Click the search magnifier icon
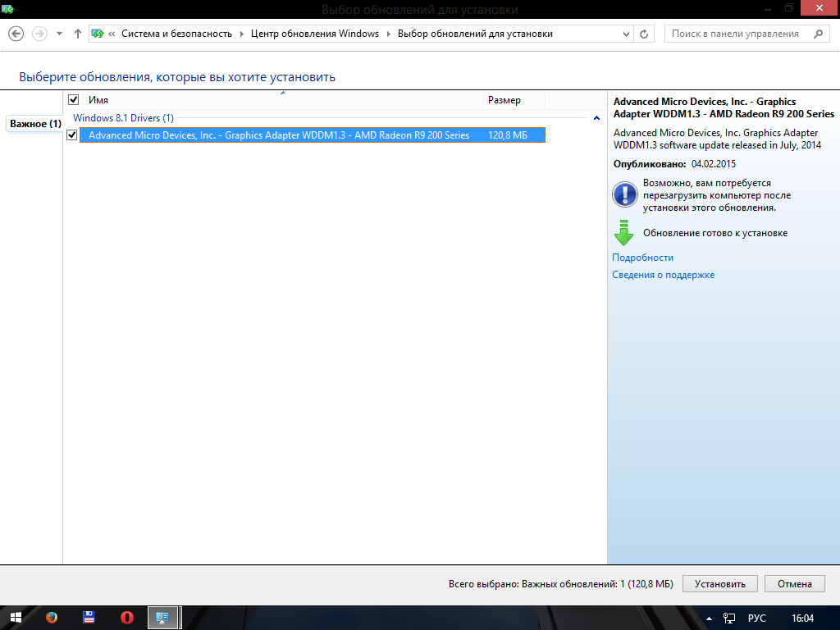The image size is (840, 630). pos(818,34)
